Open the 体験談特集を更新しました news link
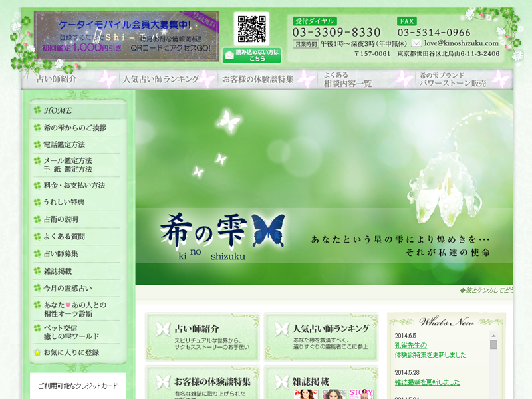This screenshot has width=532, height=399. click(430, 355)
